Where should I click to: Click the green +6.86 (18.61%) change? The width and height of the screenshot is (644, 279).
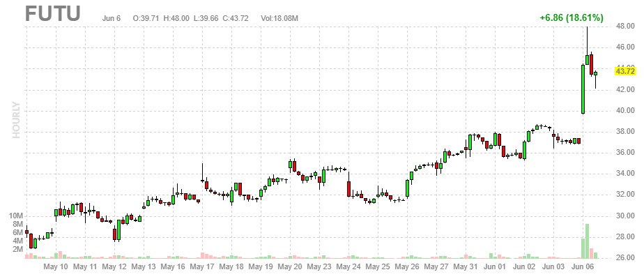point(572,17)
